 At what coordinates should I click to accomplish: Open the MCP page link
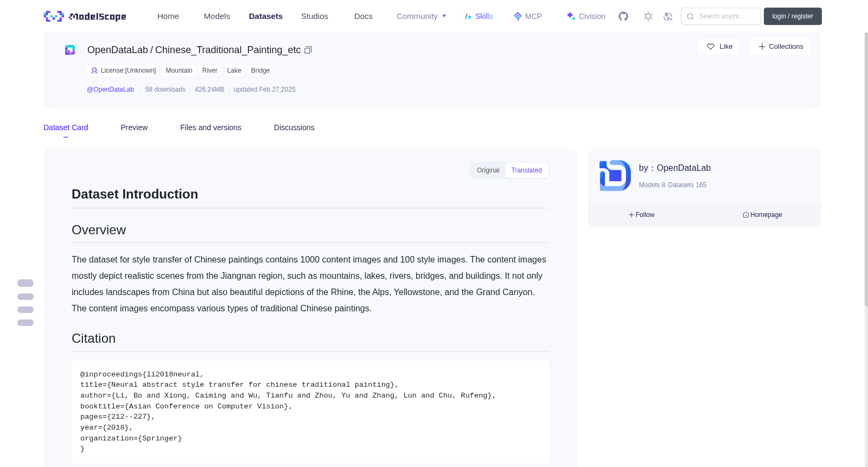click(527, 16)
